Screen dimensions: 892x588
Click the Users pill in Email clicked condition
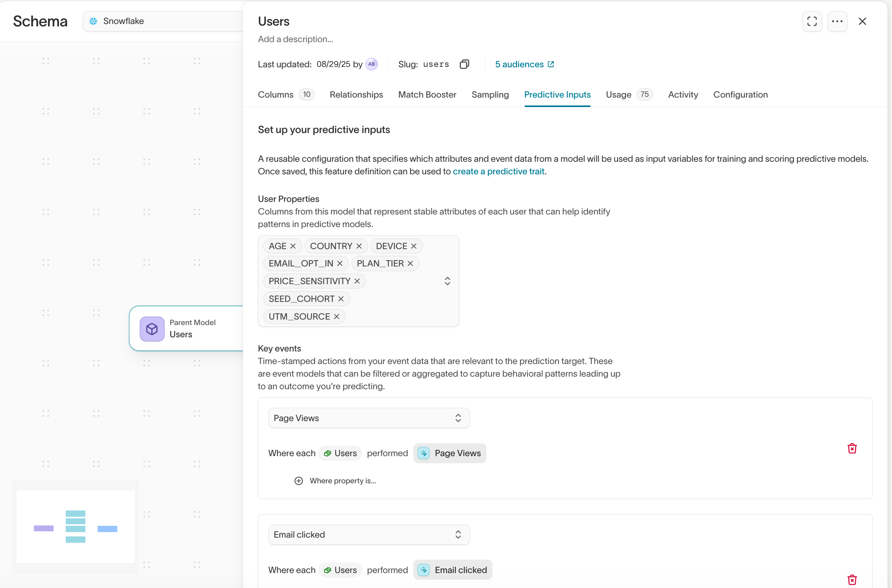click(x=340, y=570)
